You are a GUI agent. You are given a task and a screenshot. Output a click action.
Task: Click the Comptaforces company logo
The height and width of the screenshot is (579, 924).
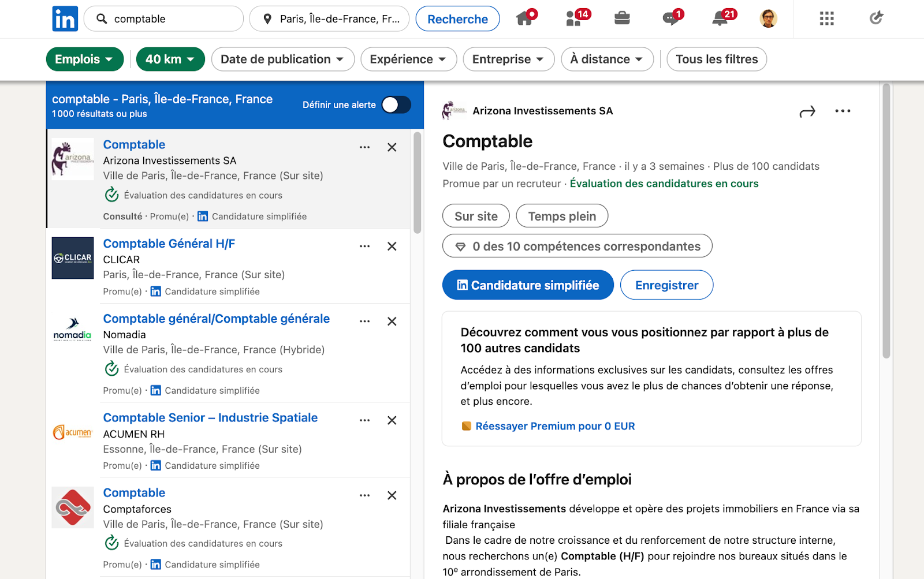click(x=73, y=507)
